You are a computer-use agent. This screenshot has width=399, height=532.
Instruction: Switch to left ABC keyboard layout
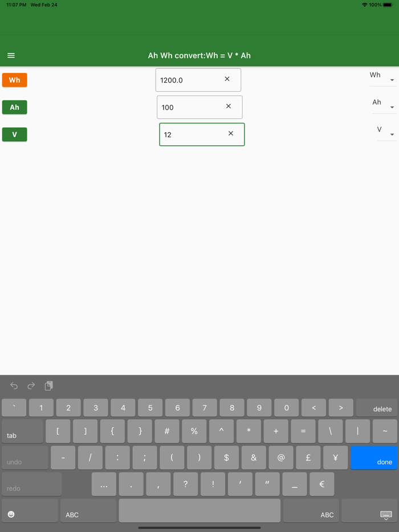click(88, 510)
